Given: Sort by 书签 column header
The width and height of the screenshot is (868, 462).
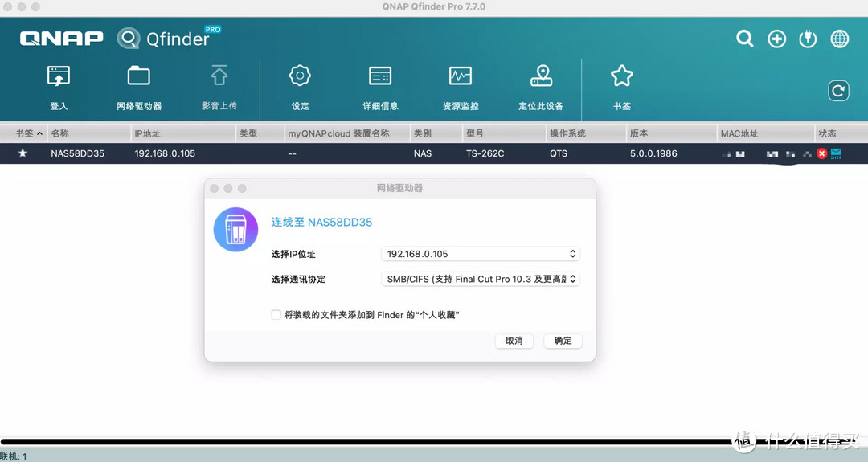Looking at the screenshot, I should pyautogui.click(x=24, y=133).
